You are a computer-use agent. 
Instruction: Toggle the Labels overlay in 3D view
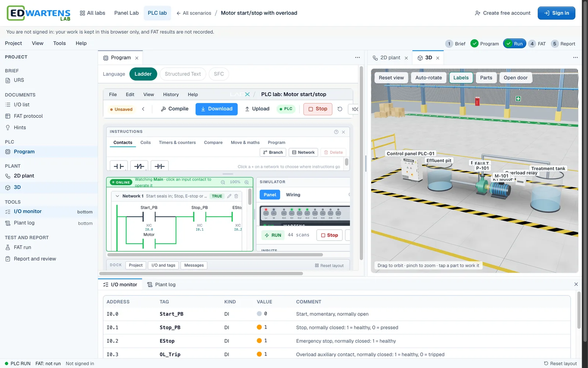461,78
